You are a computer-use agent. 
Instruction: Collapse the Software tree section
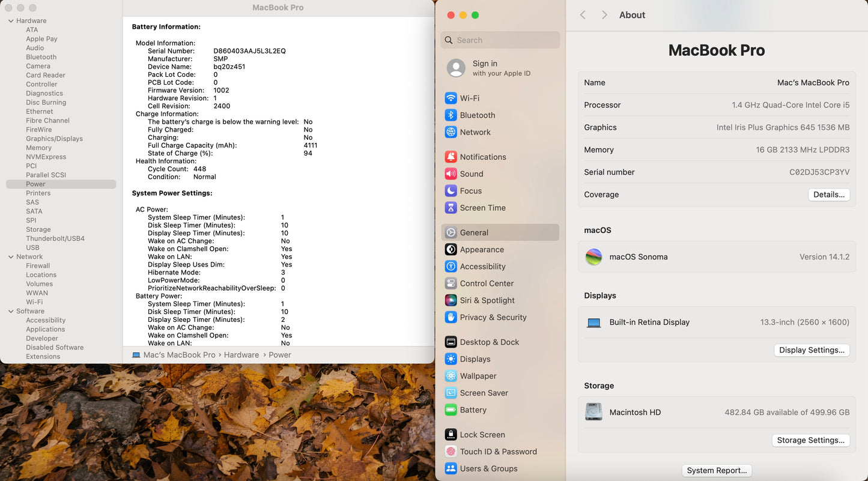[x=11, y=312]
